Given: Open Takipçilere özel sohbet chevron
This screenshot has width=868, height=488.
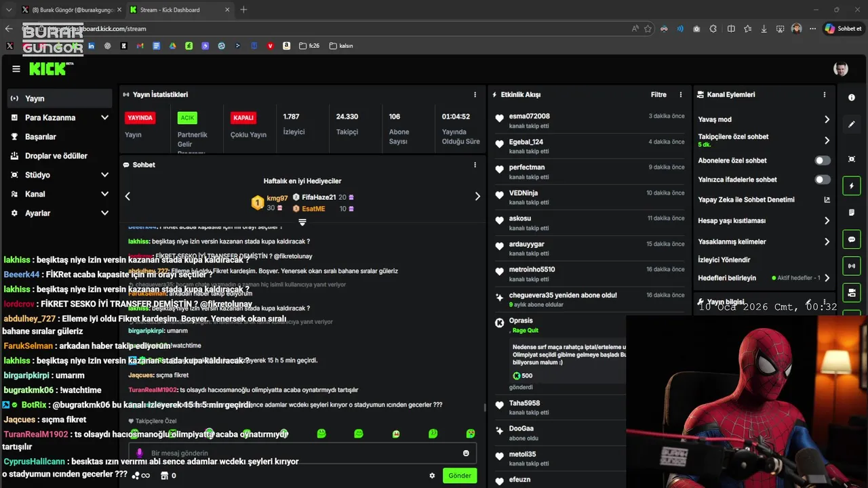Looking at the screenshot, I should (827, 140).
